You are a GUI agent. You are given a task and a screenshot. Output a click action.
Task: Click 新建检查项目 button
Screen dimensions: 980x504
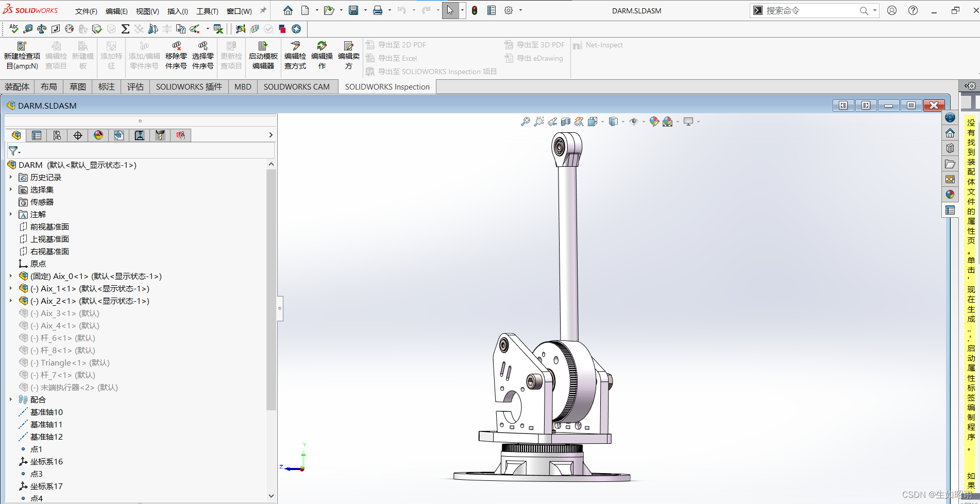pos(22,56)
